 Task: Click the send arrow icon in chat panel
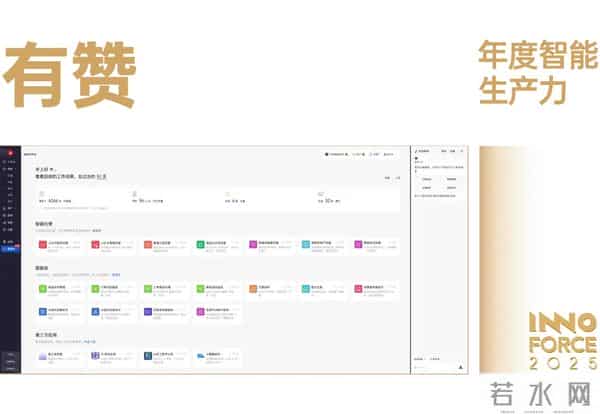(460, 367)
